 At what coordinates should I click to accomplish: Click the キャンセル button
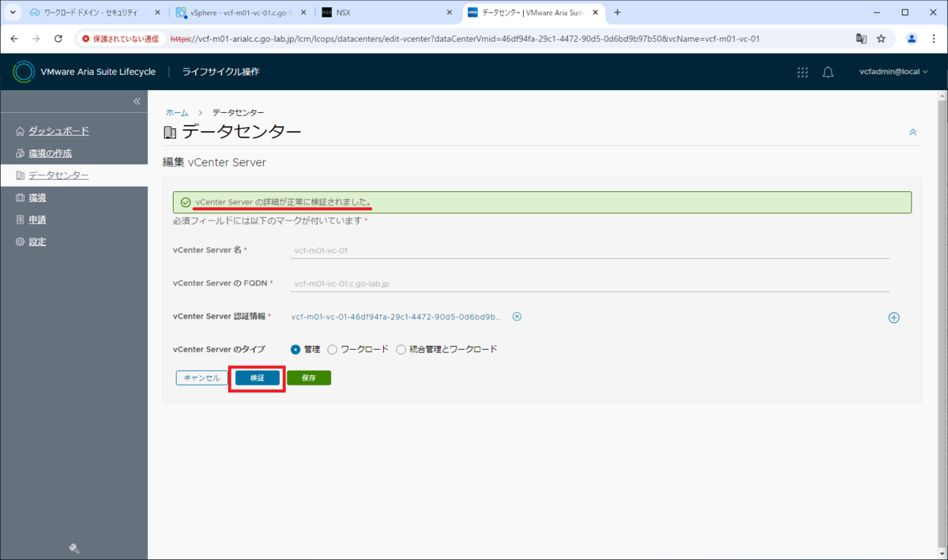[201, 378]
